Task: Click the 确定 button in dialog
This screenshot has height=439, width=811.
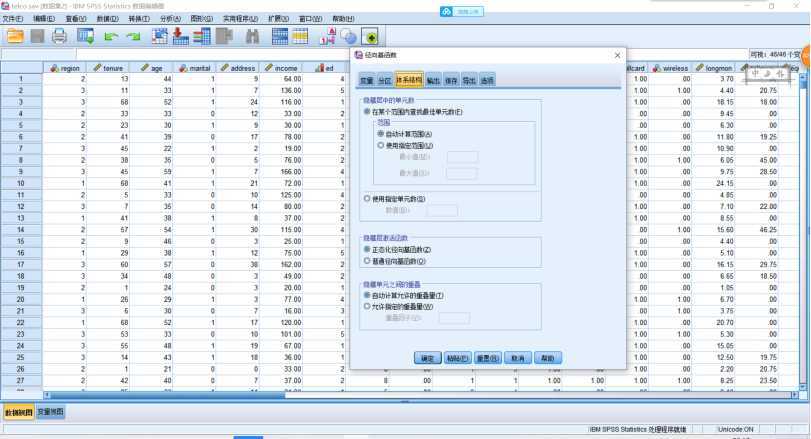Action: [x=428, y=358]
